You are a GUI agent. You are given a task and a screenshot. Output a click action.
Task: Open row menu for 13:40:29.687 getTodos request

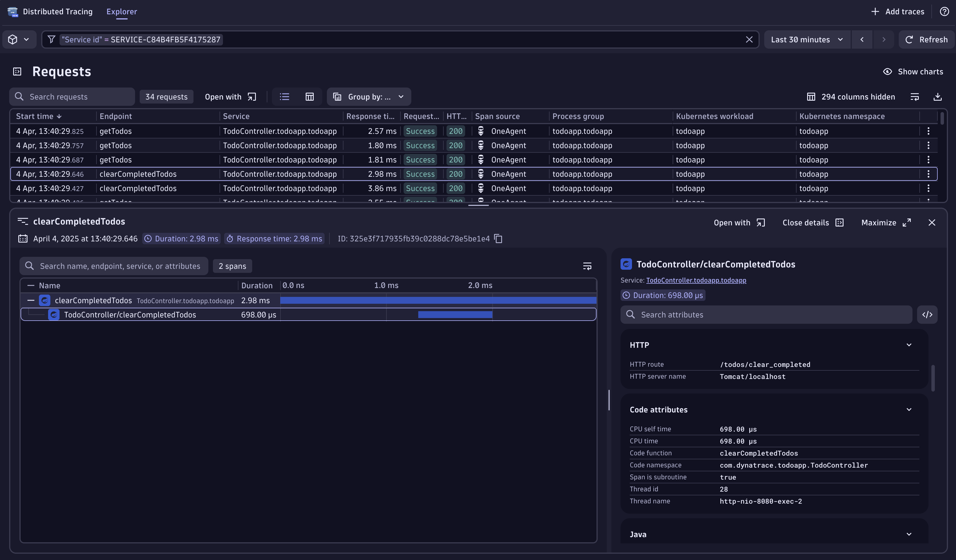(x=928, y=160)
